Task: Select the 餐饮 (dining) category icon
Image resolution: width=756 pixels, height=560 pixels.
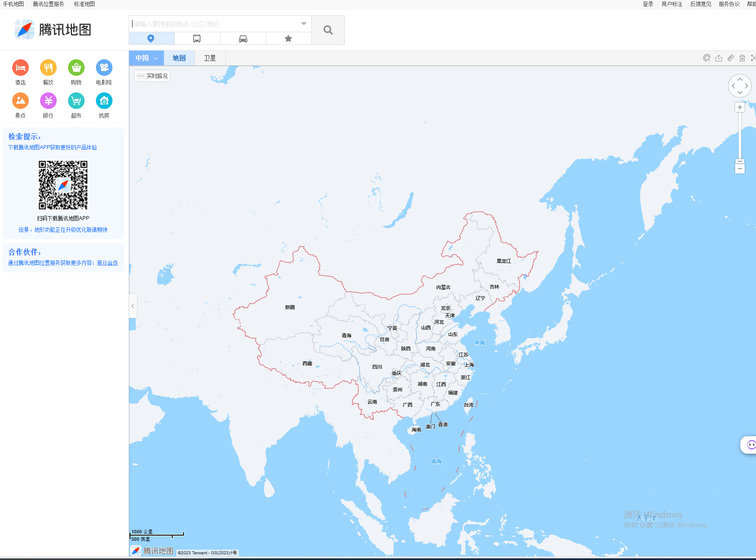Action: pos(48,68)
